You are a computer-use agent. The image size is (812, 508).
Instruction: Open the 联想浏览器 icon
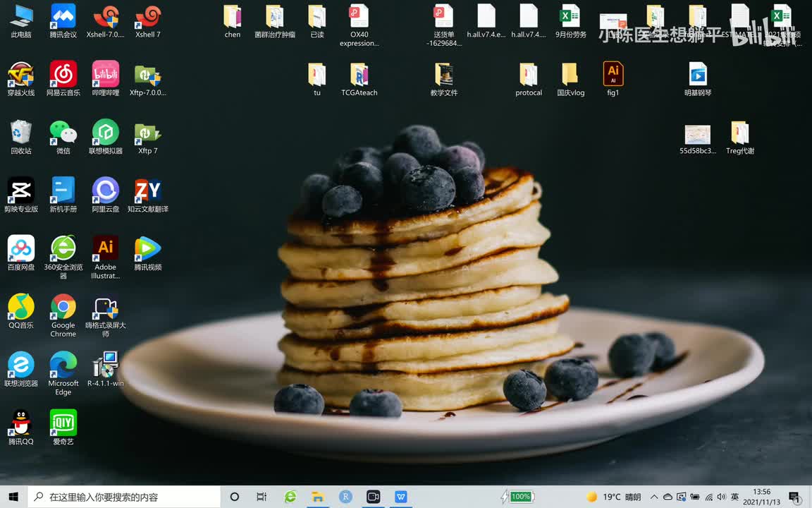[x=20, y=370]
